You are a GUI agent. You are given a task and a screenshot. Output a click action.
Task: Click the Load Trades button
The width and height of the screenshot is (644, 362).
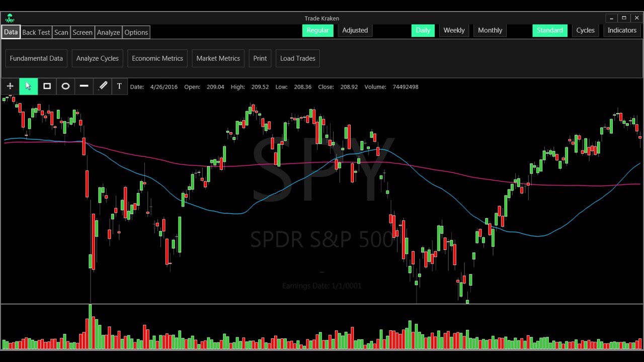pos(298,58)
